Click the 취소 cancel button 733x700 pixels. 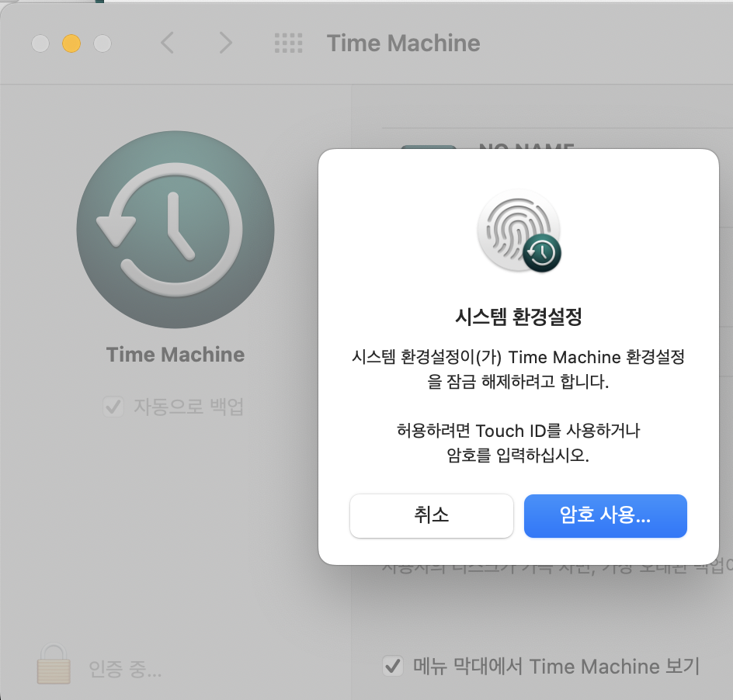coord(431,516)
